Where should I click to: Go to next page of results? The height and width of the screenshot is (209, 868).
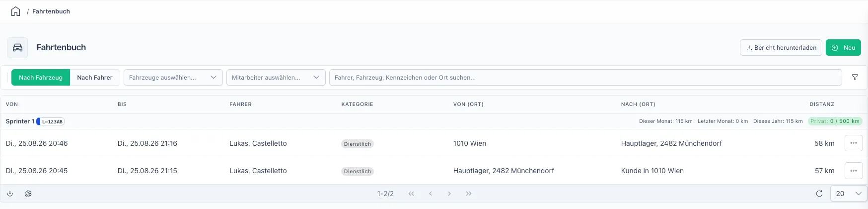pyautogui.click(x=449, y=194)
